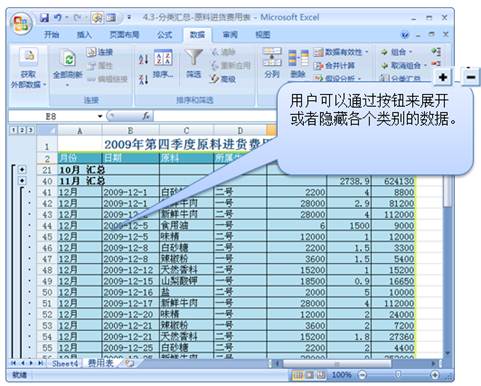Sort descending with Z-to-A icon
The height and width of the screenshot is (386, 481).
(x=144, y=79)
